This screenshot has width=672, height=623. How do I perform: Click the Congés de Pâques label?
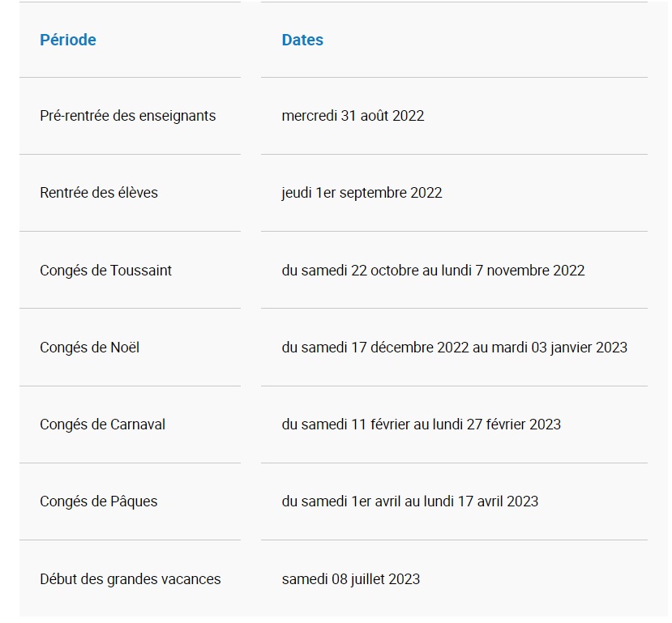tap(99, 501)
